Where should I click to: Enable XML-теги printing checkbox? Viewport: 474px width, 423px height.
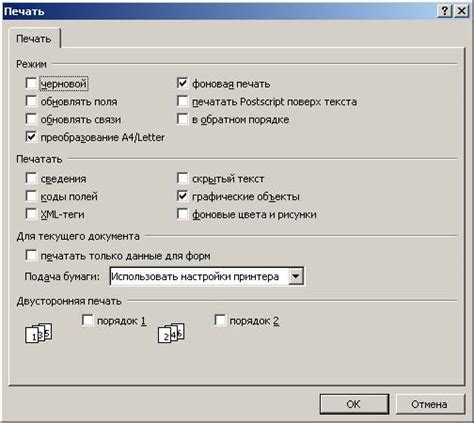pyautogui.click(x=31, y=214)
